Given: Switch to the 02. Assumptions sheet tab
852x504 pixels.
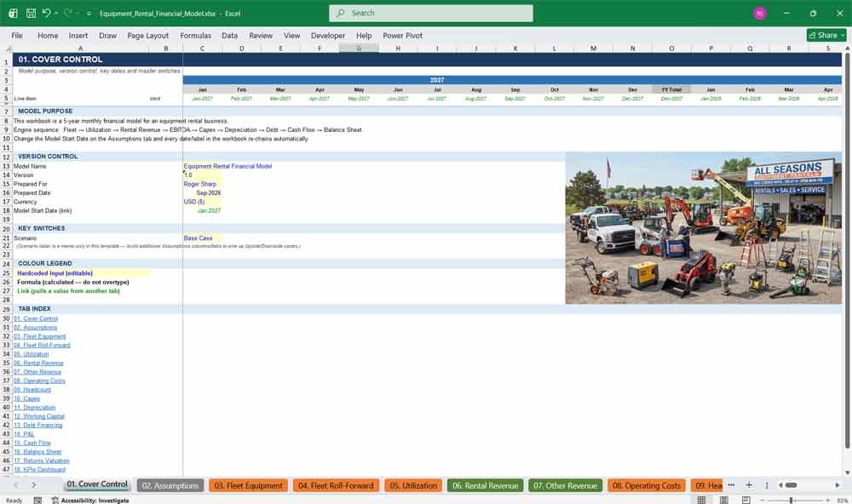Looking at the screenshot, I should tap(170, 485).
